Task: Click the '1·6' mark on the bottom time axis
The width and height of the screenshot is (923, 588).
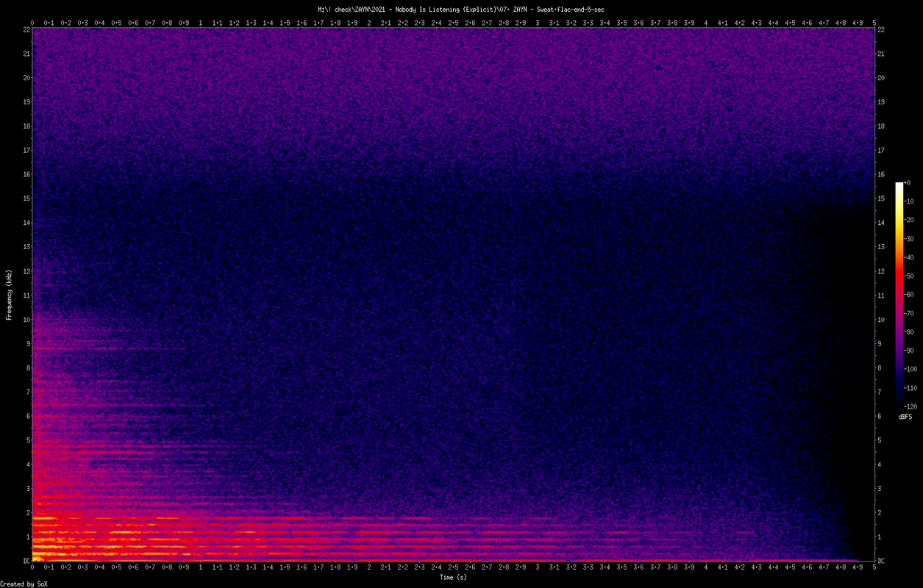Action: pyautogui.click(x=302, y=569)
